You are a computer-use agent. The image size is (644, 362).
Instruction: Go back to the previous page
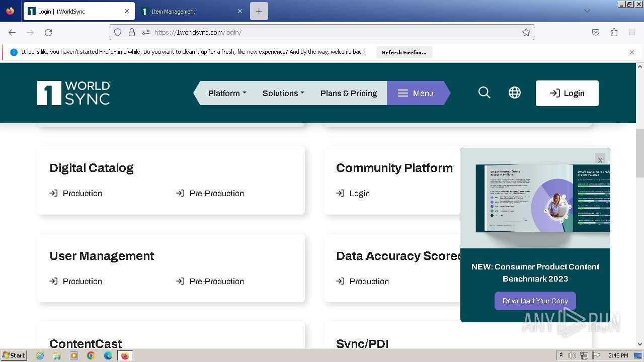coord(12,32)
